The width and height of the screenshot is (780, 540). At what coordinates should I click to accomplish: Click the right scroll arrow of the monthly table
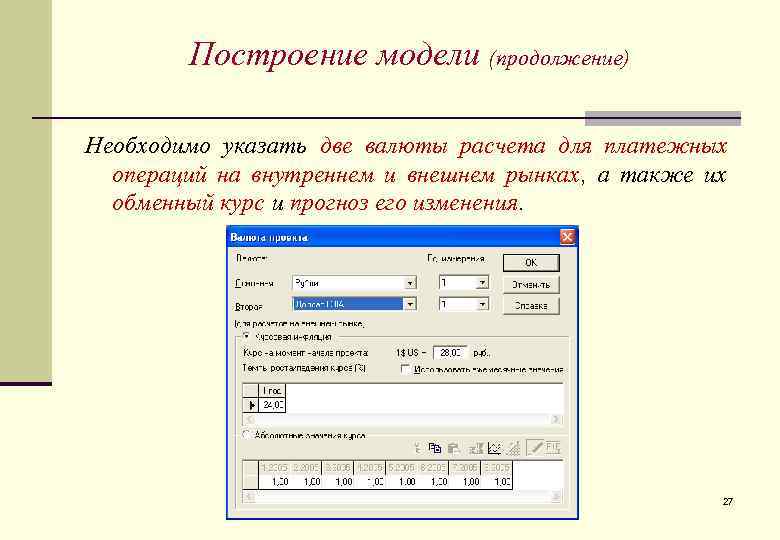(x=556, y=496)
